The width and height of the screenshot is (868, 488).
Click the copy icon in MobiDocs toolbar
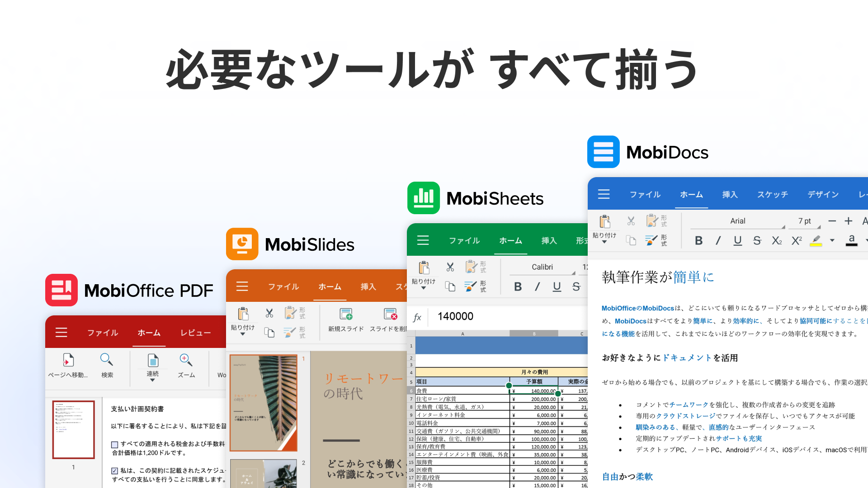[x=631, y=240]
